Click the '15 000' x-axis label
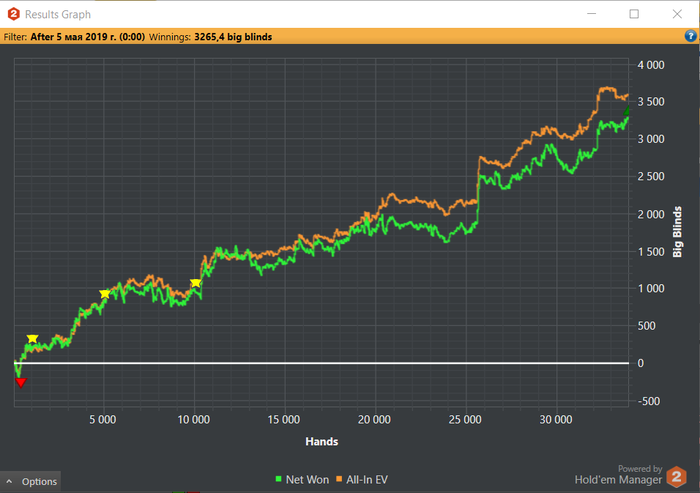 (x=284, y=420)
